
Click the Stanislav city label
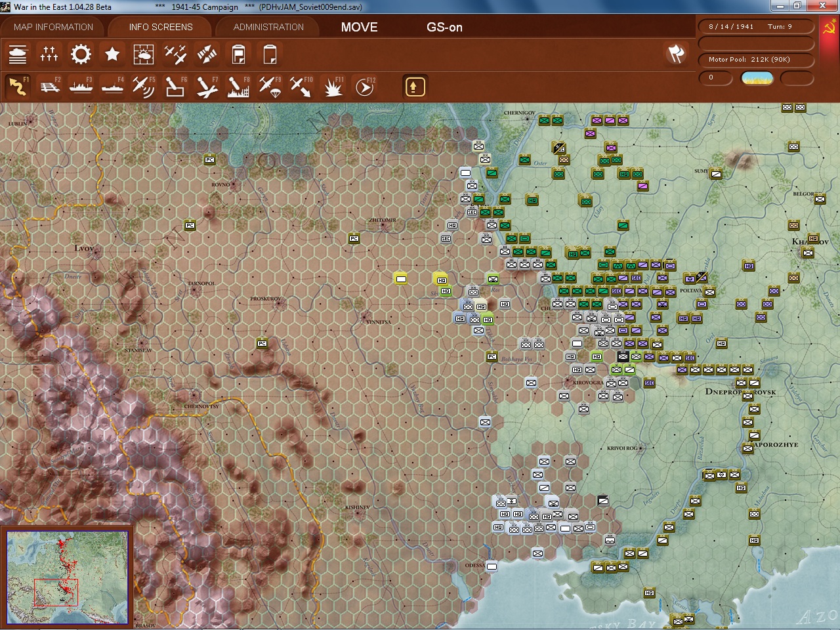[138, 350]
